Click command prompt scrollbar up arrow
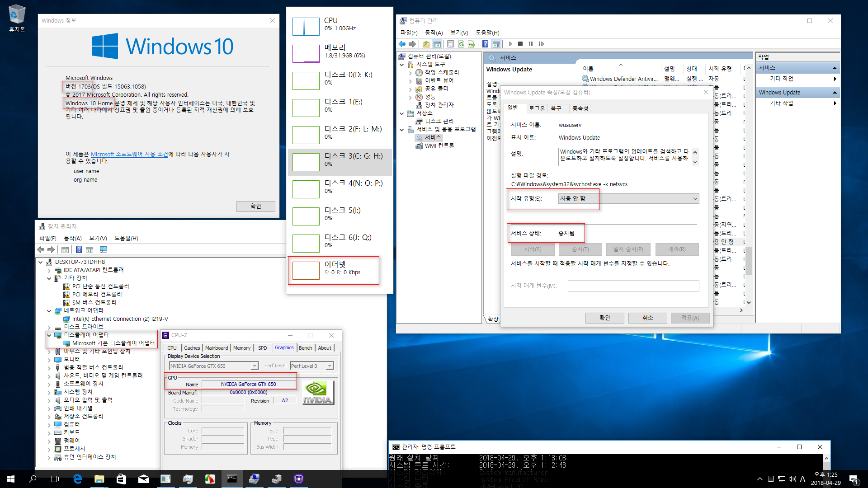Screen dimensions: 868x488 pyautogui.click(x=826, y=458)
